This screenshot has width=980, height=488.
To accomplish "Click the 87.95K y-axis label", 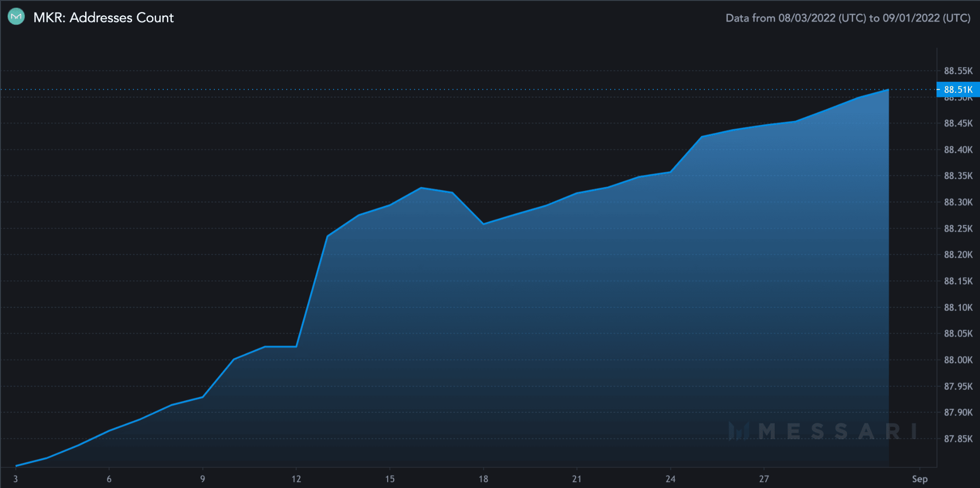I will click(958, 386).
